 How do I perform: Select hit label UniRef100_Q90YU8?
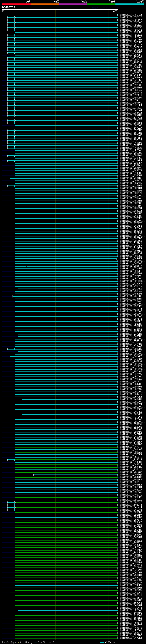131,387
